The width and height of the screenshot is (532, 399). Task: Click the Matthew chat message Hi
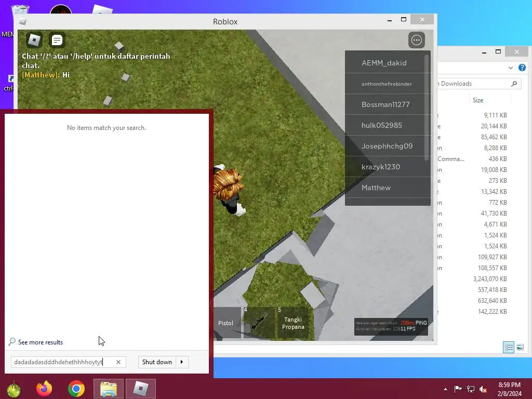click(x=46, y=75)
